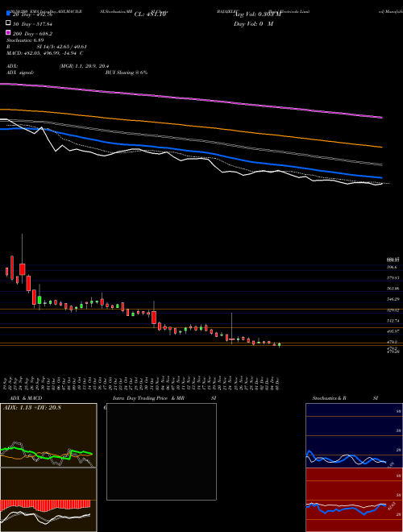Screen dimensions: 403x532
Task: Click the large red candle at 31 Oct
Action: [154, 318]
